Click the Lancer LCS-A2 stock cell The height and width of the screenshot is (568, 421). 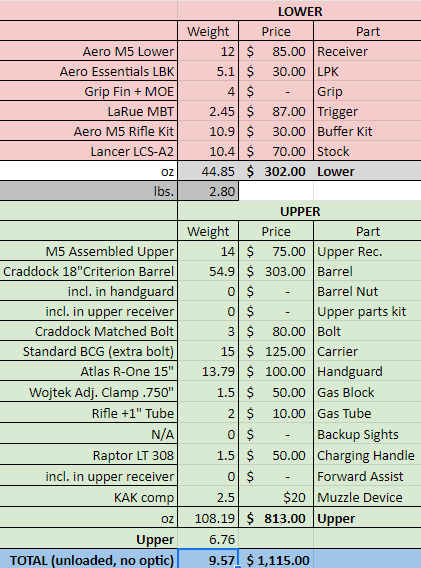coord(89,151)
